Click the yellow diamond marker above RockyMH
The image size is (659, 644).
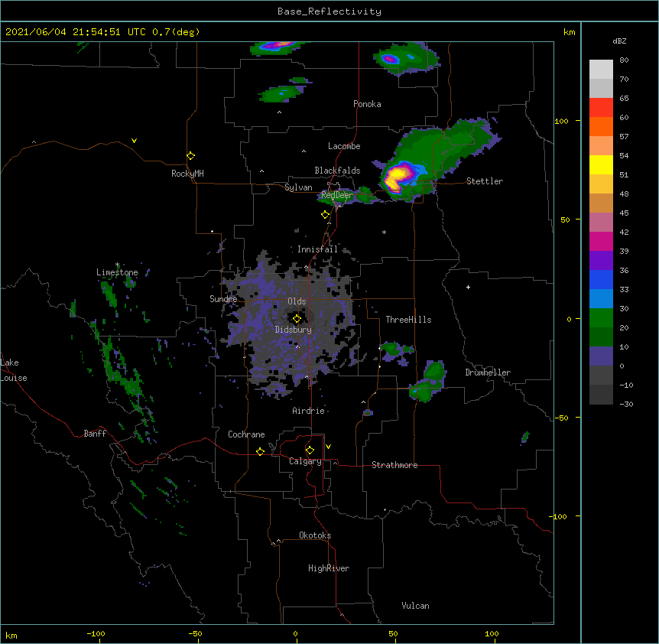point(191,156)
